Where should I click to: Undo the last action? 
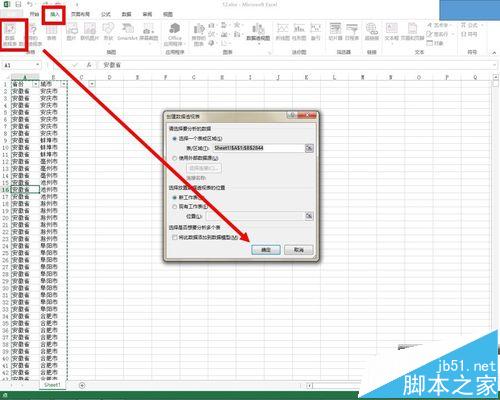click(30, 4)
